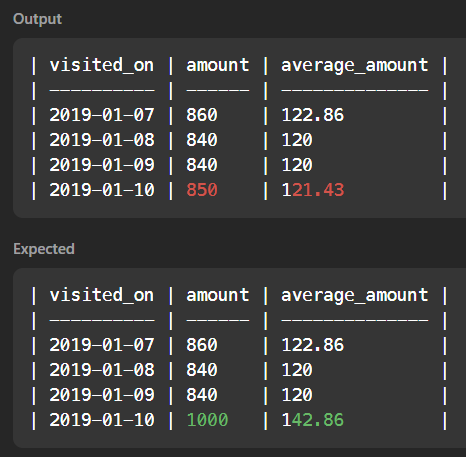Click the Output section label
Viewport: 466px width, 457px height.
(x=37, y=19)
